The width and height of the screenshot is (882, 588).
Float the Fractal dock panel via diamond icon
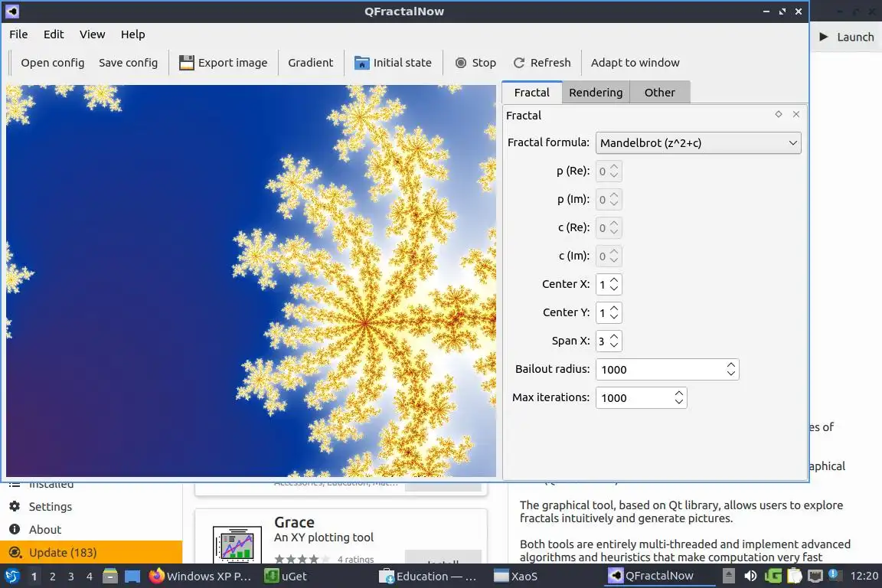(779, 114)
